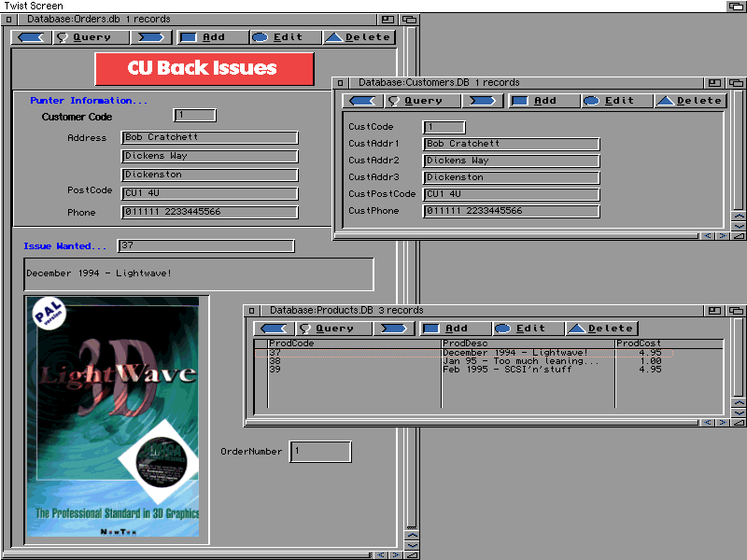Click cost 1.00 in Products table
This screenshot has width=747, height=560.
tap(650, 361)
